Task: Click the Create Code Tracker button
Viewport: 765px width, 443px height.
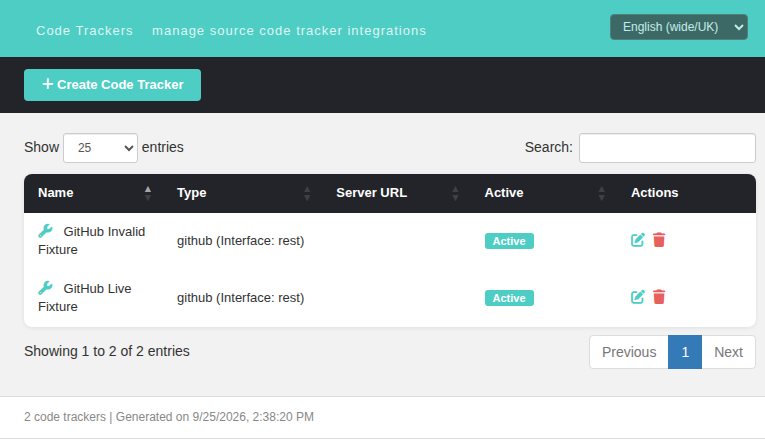Action: point(112,85)
